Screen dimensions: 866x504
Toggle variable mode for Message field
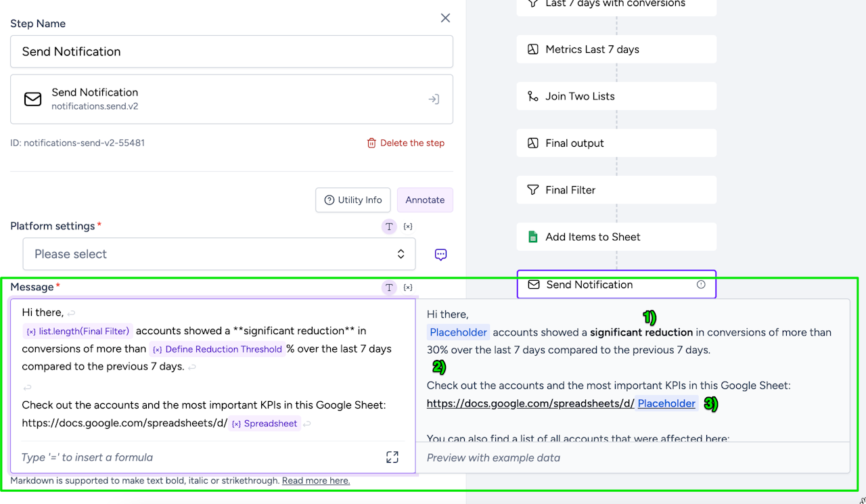click(408, 288)
